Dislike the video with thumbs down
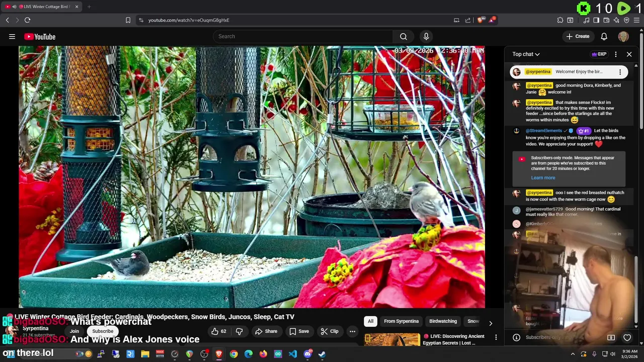Viewport: 644px width, 362px height. coord(239,331)
